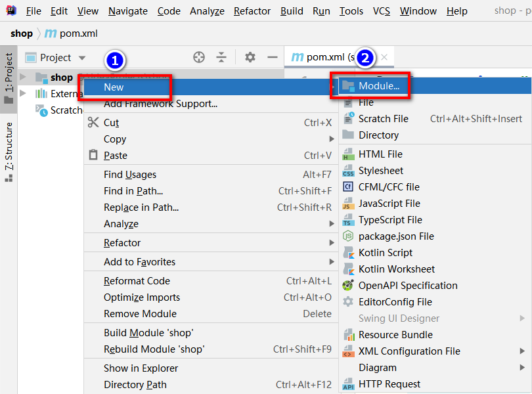Click the Maven icon in the breadcrumb bar
The width and height of the screenshot is (532, 394).
51,33
